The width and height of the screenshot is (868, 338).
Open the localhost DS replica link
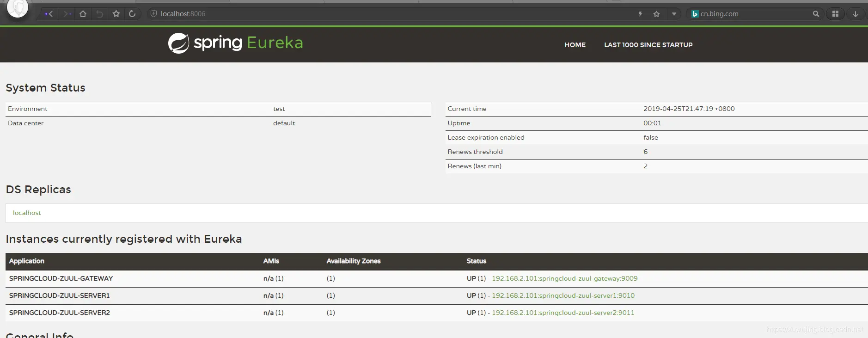(27, 213)
